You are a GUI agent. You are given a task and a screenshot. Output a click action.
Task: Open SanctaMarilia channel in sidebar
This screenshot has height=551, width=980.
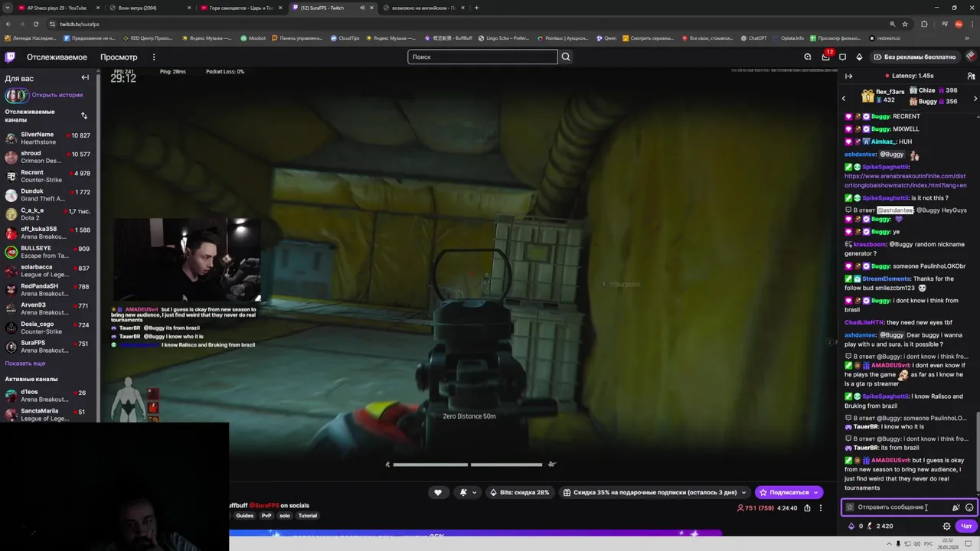49,414
